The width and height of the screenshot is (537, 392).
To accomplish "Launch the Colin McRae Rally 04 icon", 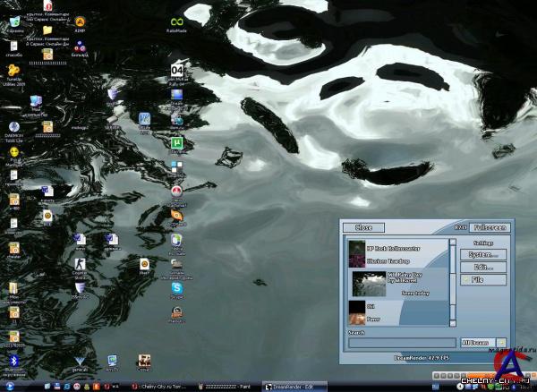I will point(177,72).
